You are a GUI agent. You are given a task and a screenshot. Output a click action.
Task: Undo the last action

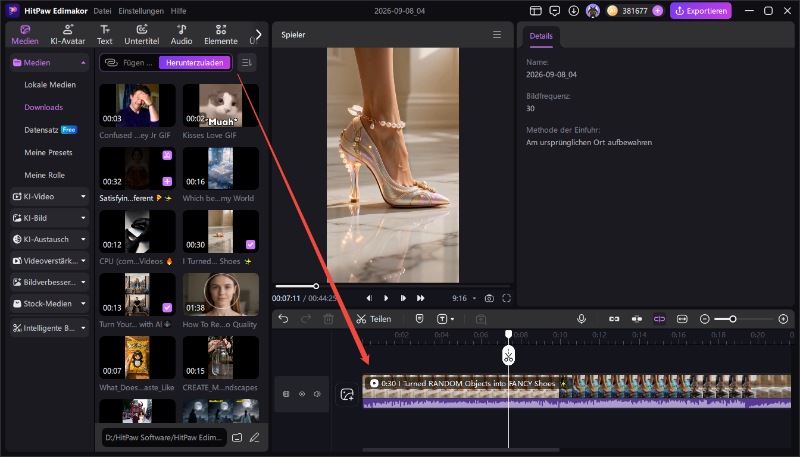(283, 319)
